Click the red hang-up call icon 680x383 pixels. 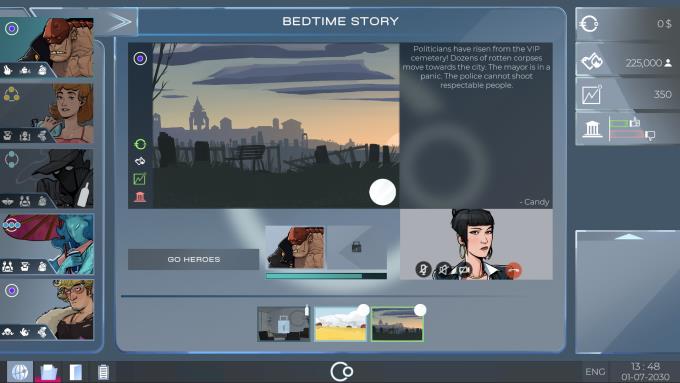click(x=513, y=271)
